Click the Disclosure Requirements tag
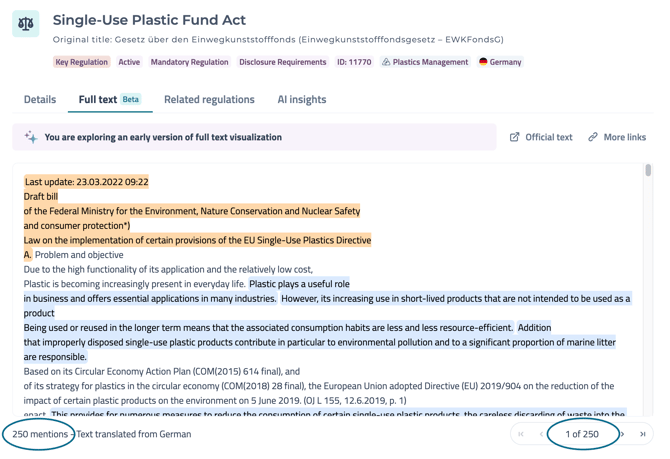670x459 pixels. [x=282, y=62]
